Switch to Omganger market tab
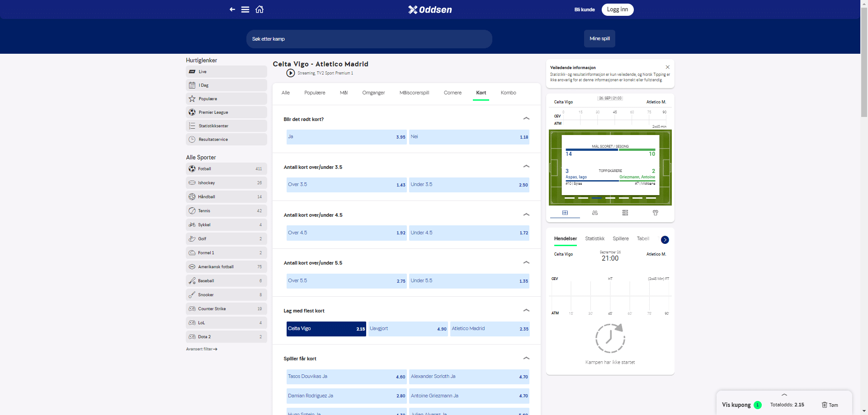The image size is (868, 415). point(373,93)
